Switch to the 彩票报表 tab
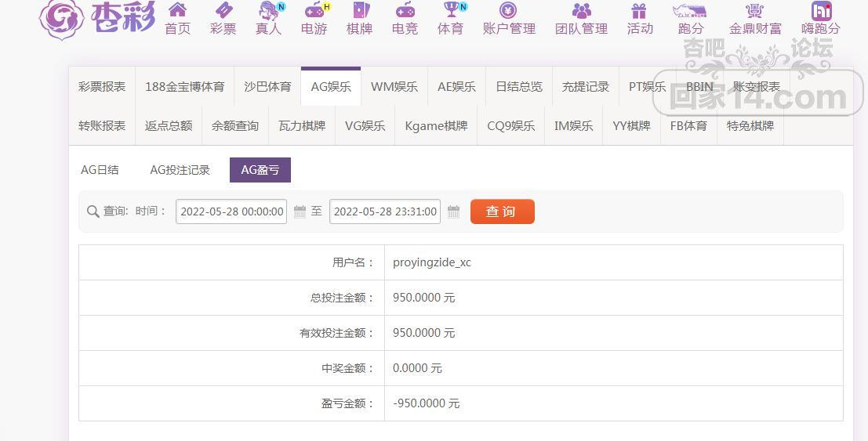 click(x=102, y=87)
